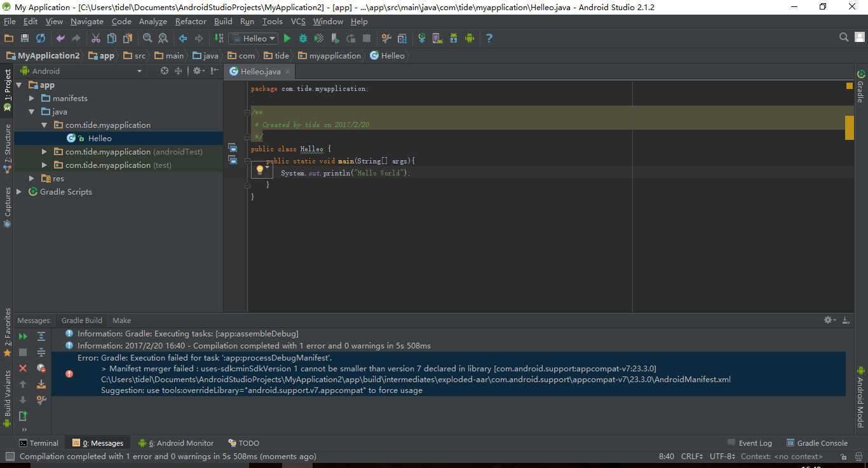Expand com.tide.myapplication (test) package
The width and height of the screenshot is (868, 468).
pyautogui.click(x=44, y=165)
